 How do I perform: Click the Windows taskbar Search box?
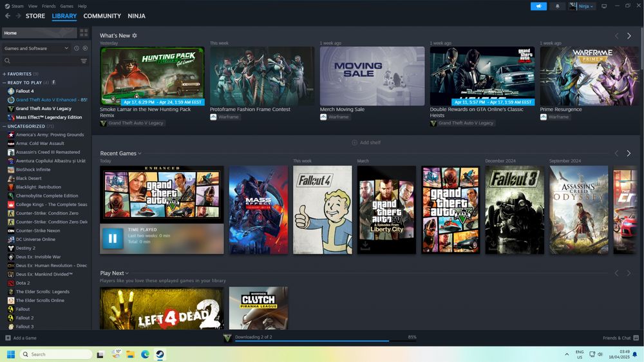(55, 354)
